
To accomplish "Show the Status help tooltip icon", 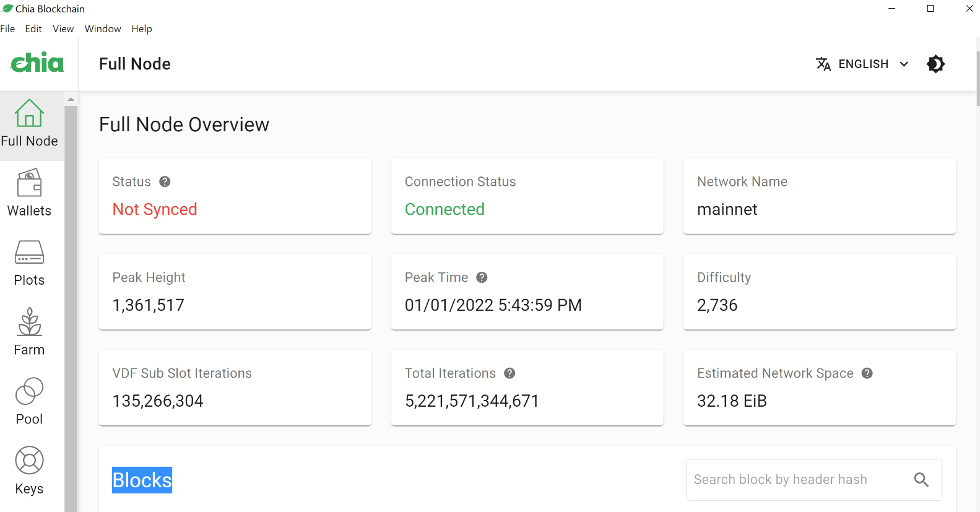I will (165, 181).
